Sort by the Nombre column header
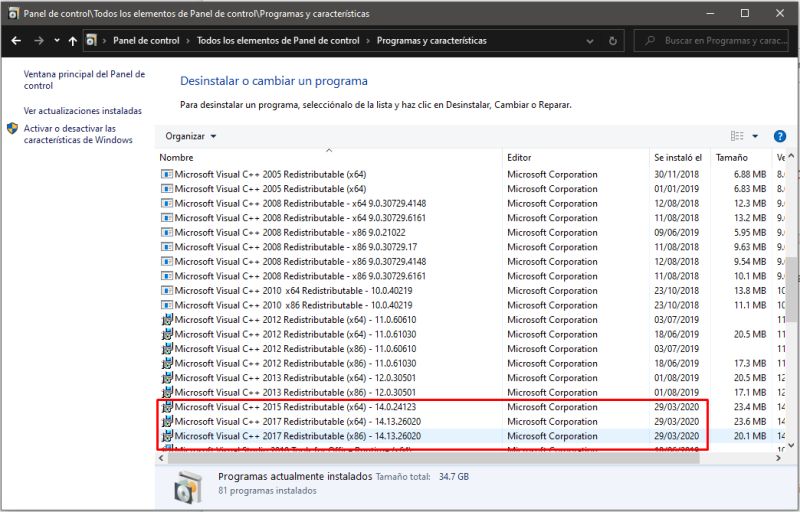 [329, 158]
